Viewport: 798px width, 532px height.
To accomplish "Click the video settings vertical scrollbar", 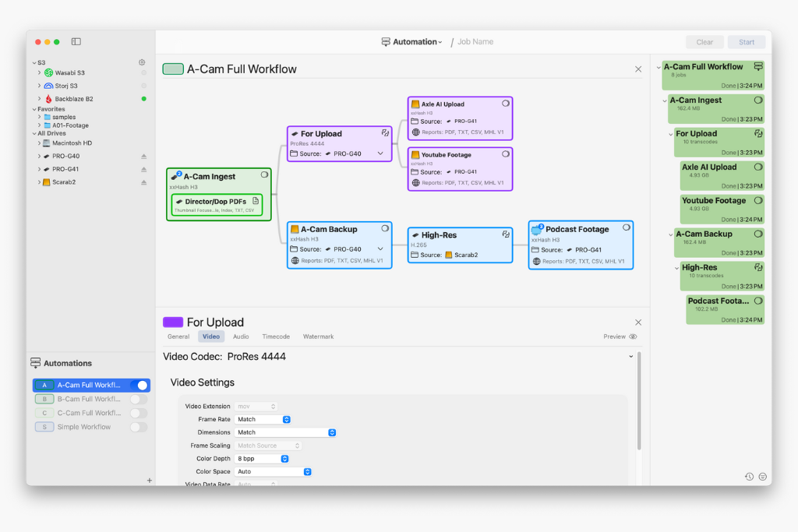I will click(639, 401).
